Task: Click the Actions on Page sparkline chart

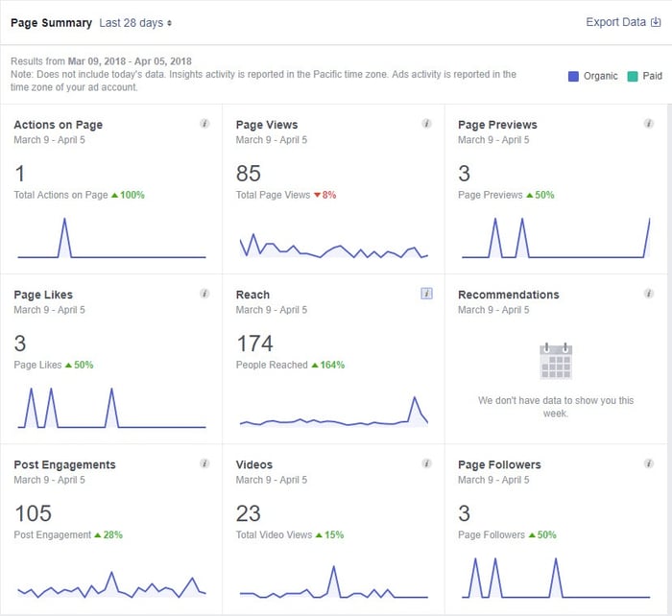Action: pyautogui.click(x=112, y=238)
